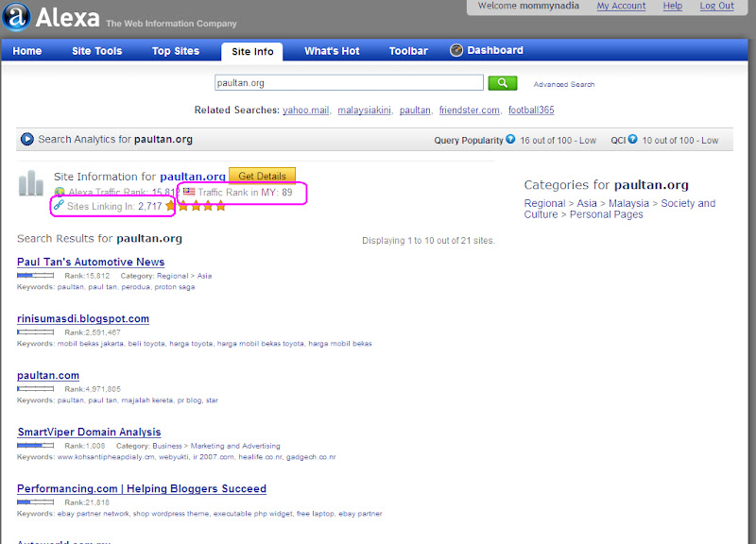Open the What's Hot tab
This screenshot has height=544, width=756.
tap(332, 51)
